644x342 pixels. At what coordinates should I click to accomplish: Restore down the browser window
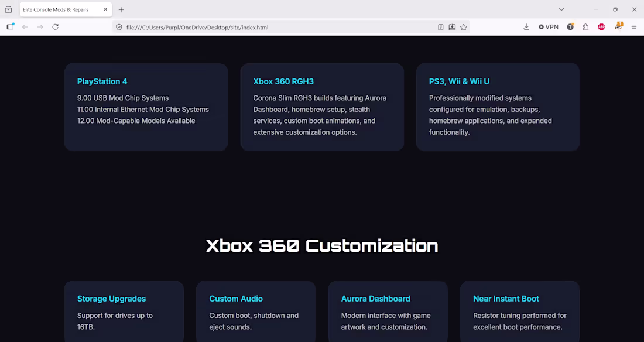(x=615, y=9)
